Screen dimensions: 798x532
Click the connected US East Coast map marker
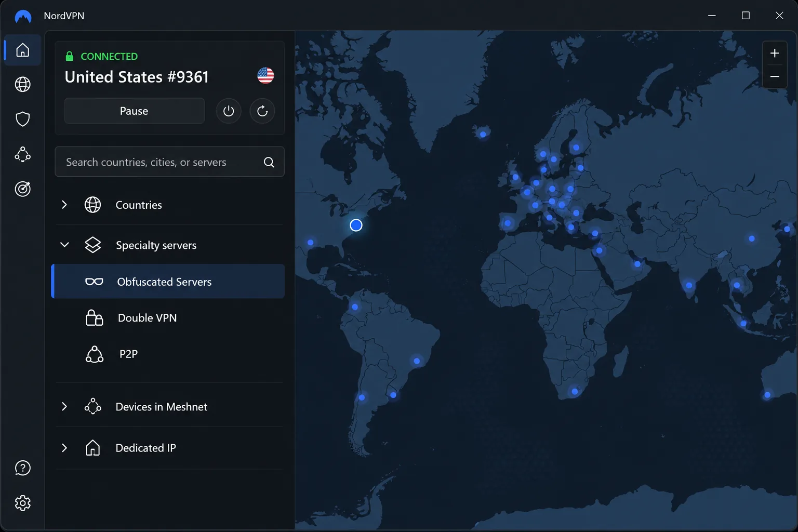pyautogui.click(x=356, y=225)
